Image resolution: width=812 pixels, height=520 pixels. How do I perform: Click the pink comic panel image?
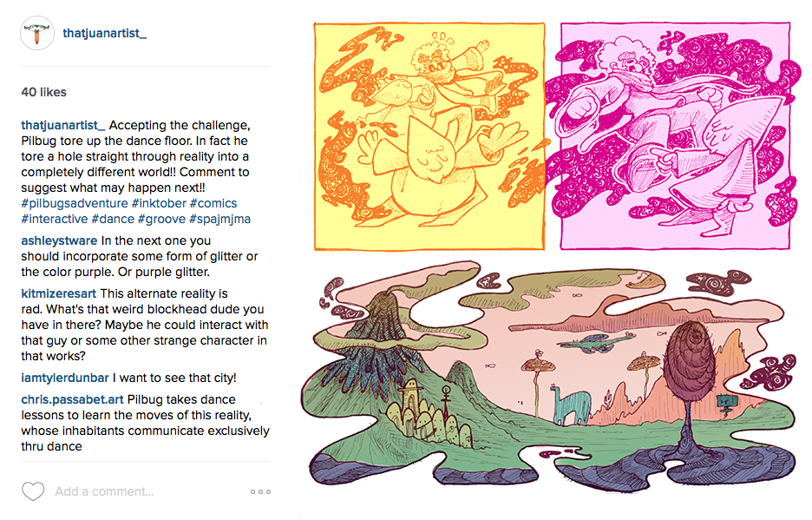(676, 135)
